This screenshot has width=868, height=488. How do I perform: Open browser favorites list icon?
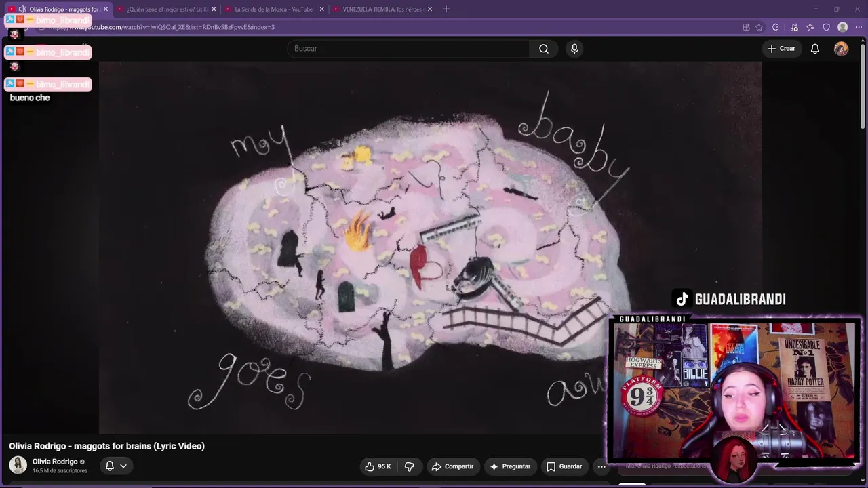pos(810,27)
